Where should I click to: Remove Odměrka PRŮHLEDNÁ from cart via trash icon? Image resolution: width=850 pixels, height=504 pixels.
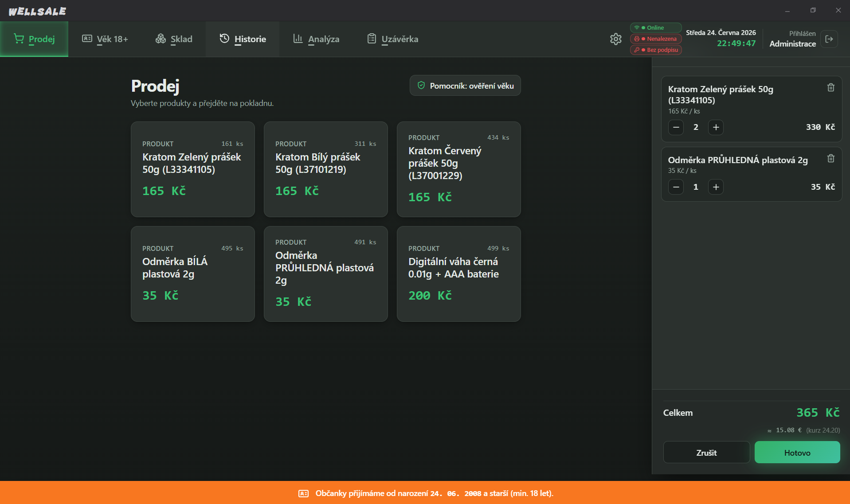(831, 158)
